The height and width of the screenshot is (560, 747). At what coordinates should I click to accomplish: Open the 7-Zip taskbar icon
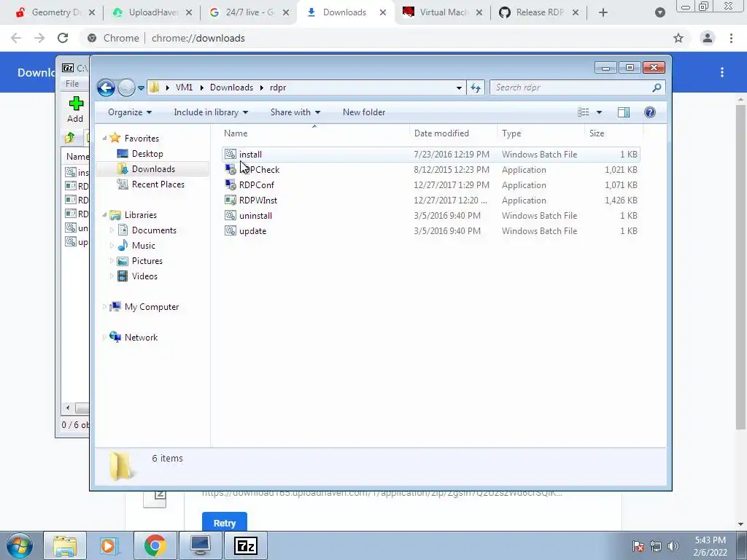coord(246,545)
